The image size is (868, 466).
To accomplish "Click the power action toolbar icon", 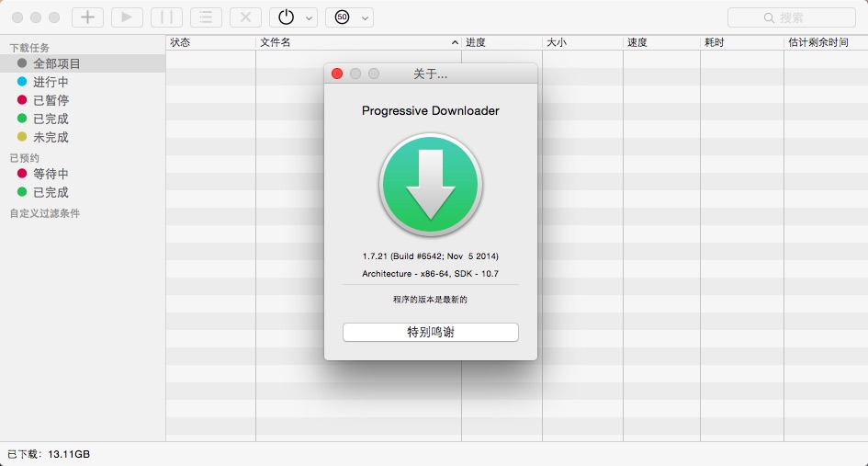I will [287, 17].
